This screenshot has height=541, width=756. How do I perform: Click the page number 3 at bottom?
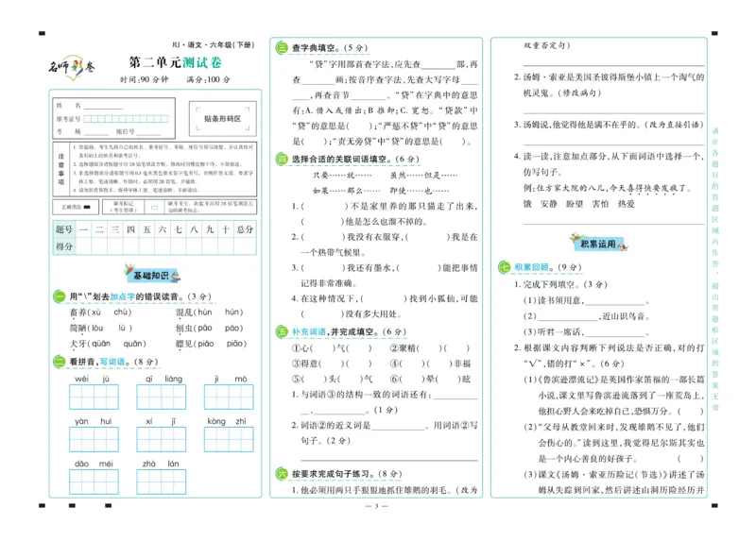pyautogui.click(x=376, y=506)
